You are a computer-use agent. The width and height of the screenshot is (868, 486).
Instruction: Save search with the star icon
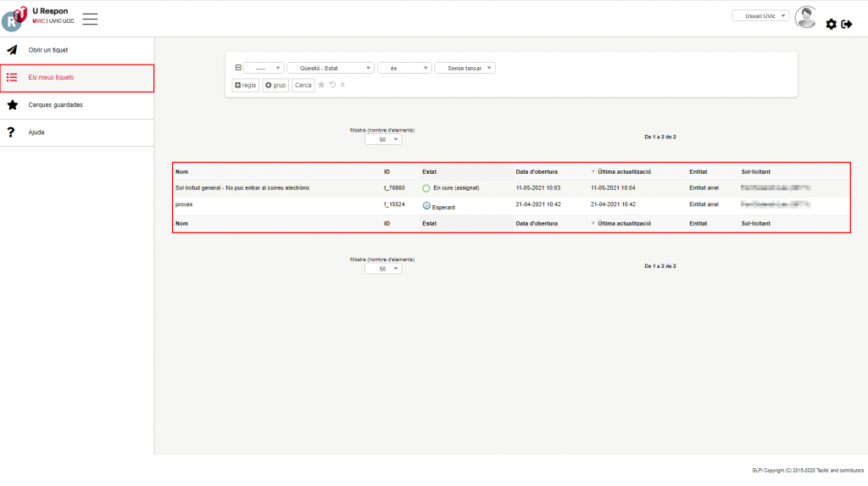point(321,85)
